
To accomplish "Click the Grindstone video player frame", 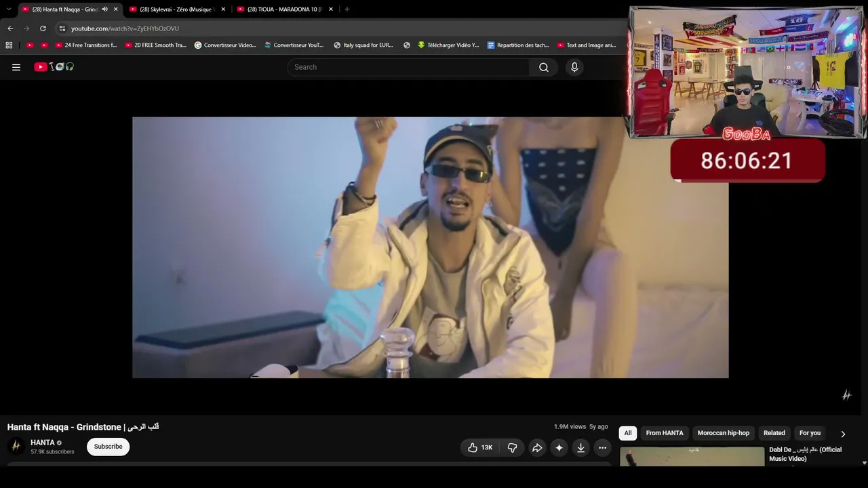I will pyautogui.click(x=431, y=247).
